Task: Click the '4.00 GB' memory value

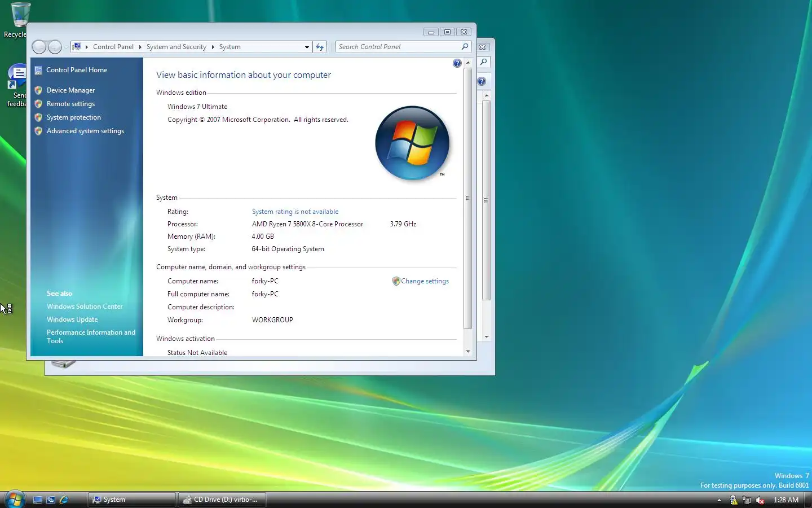Action: click(263, 237)
